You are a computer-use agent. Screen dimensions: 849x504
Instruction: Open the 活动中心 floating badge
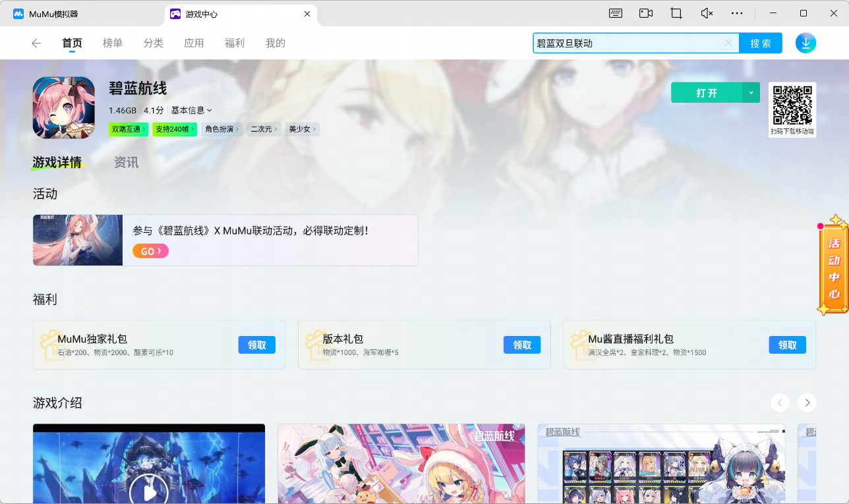[x=833, y=265]
